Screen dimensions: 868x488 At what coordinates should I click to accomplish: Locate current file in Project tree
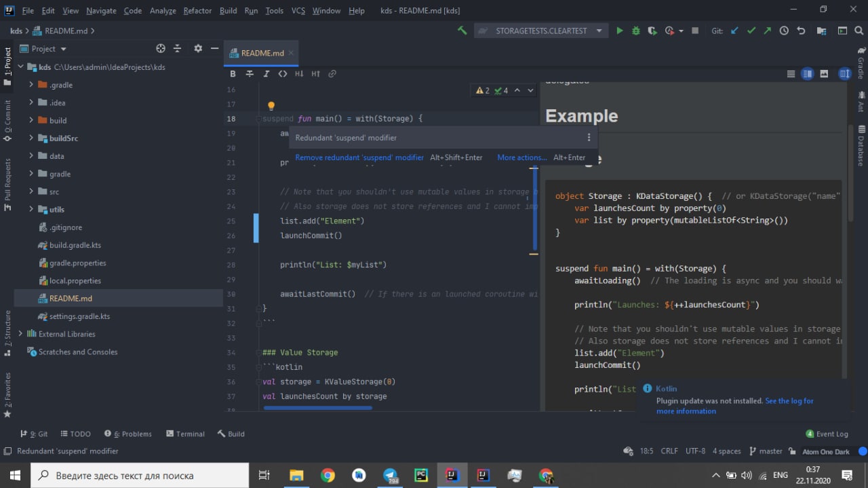click(x=161, y=48)
